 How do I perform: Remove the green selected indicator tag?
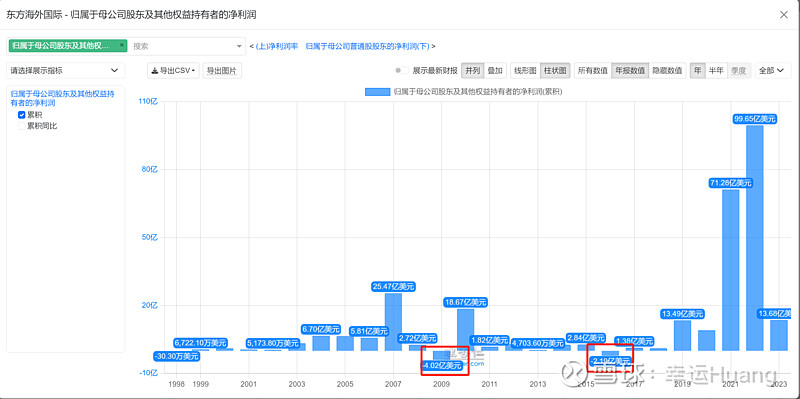click(x=121, y=45)
